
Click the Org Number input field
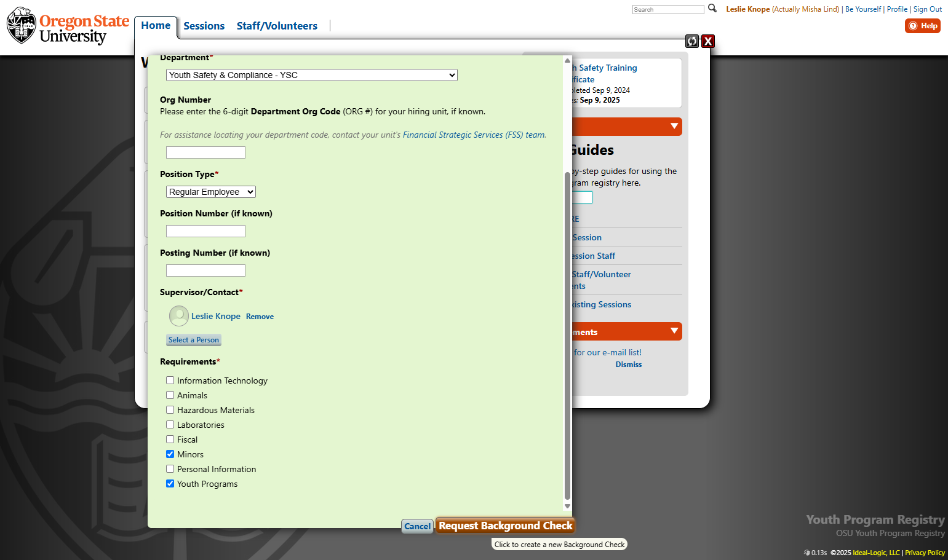click(x=205, y=152)
